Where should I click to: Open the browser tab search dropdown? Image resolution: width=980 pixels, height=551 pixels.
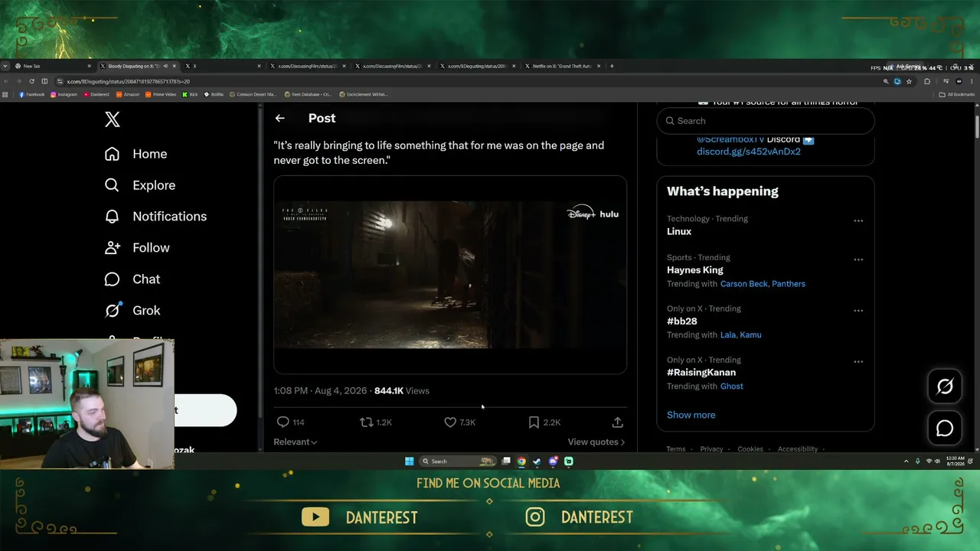point(5,66)
